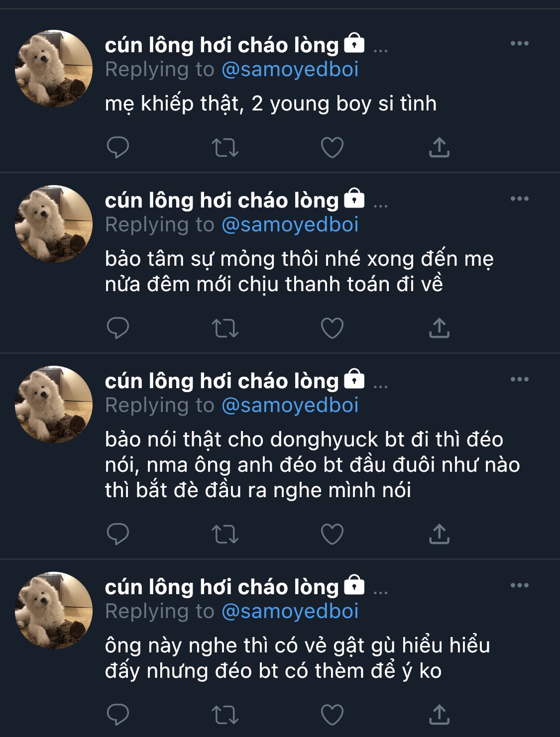Share the "thanh toán đi về" tweet
560x737 pixels.
click(x=439, y=328)
